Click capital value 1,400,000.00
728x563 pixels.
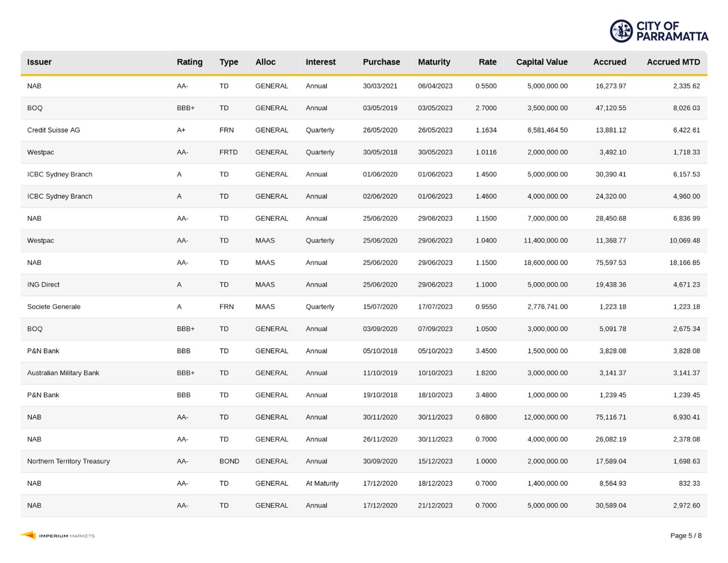[x=548, y=483]
